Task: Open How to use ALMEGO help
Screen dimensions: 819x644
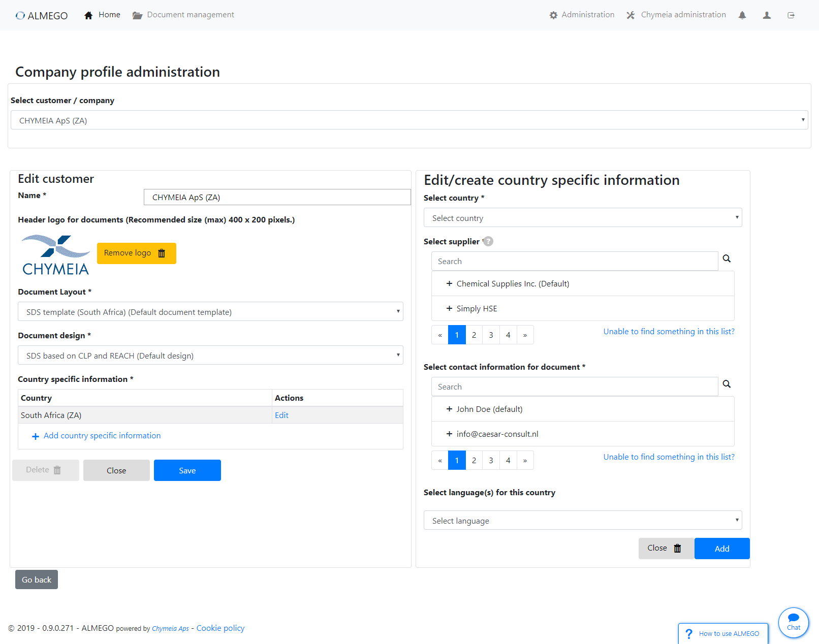Action: click(x=723, y=633)
